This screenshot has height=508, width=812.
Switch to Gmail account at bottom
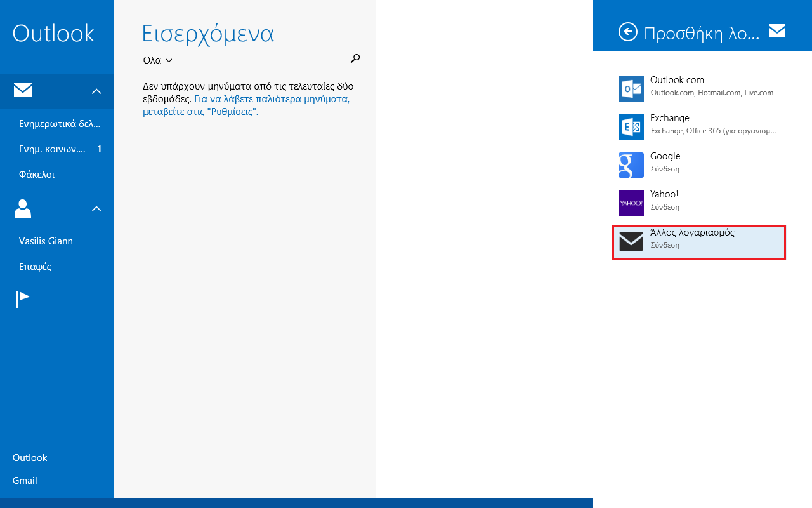click(25, 481)
